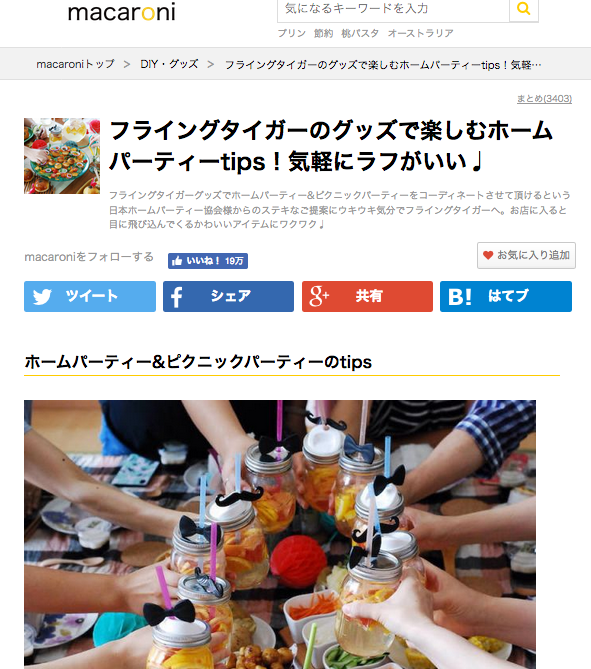
Task: Select the 節約 trending keyword
Action: (x=323, y=33)
